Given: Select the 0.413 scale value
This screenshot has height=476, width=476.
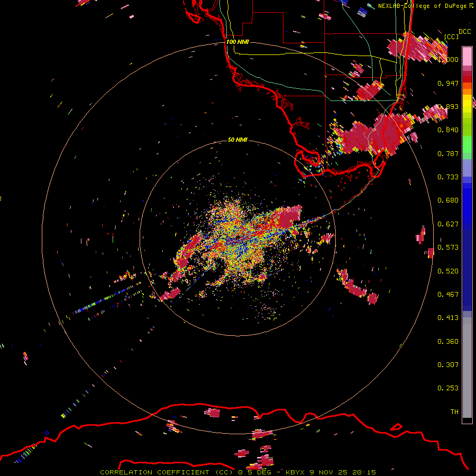Looking at the screenshot, I should (448, 318).
